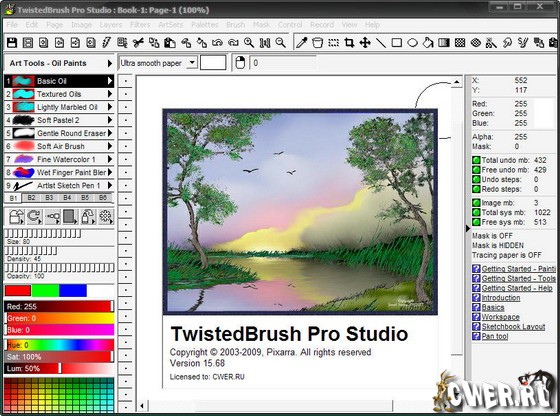Toggle green indicator beside Free sys mb
Image resolution: width=560 pixels, height=416 pixels.
coord(476,222)
